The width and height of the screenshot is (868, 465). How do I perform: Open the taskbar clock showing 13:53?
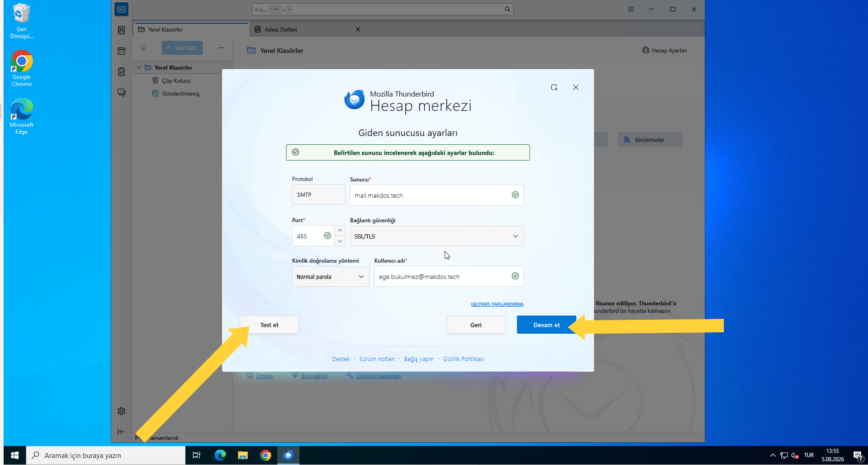(x=833, y=455)
